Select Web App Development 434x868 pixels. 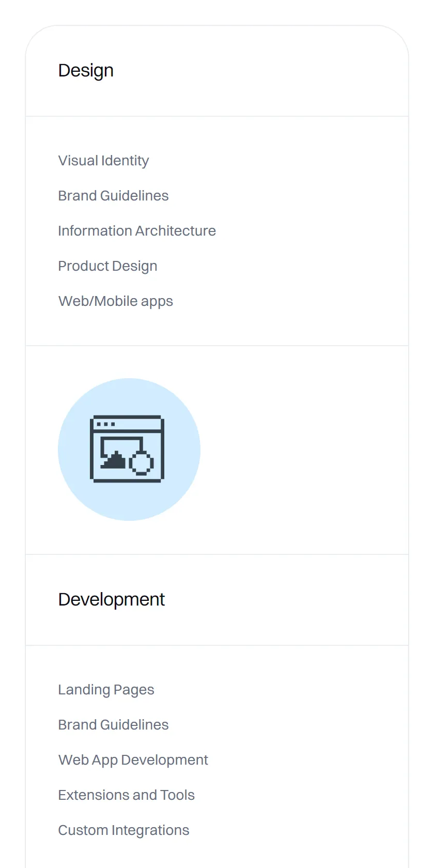[x=133, y=760]
